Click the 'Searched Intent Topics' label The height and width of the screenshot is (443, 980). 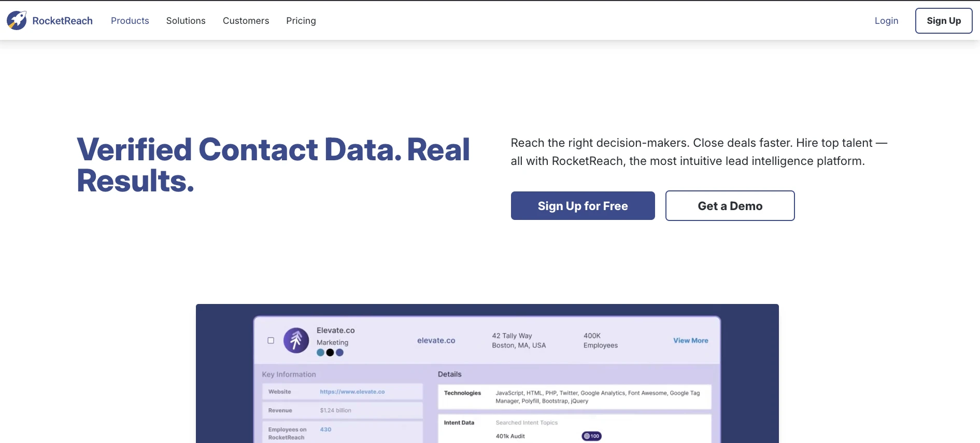coord(527,423)
